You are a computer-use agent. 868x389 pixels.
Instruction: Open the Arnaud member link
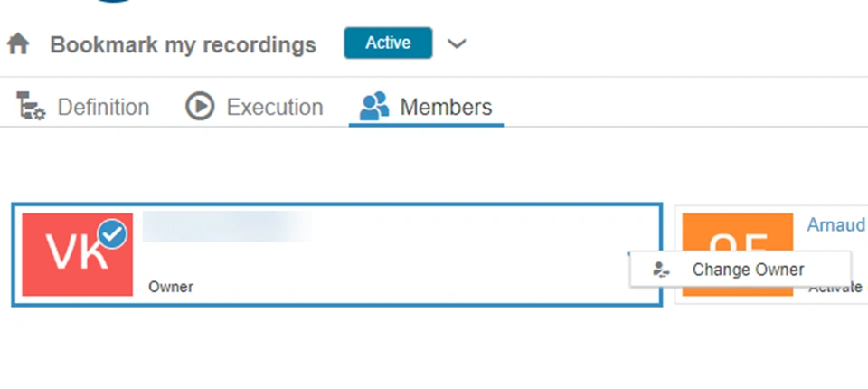837,224
